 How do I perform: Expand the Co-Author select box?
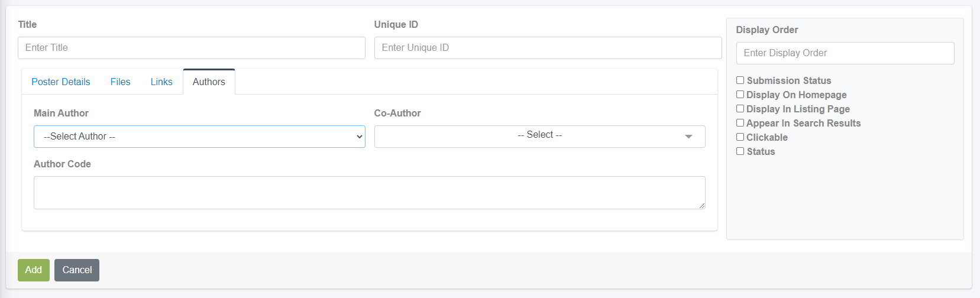pos(539,137)
